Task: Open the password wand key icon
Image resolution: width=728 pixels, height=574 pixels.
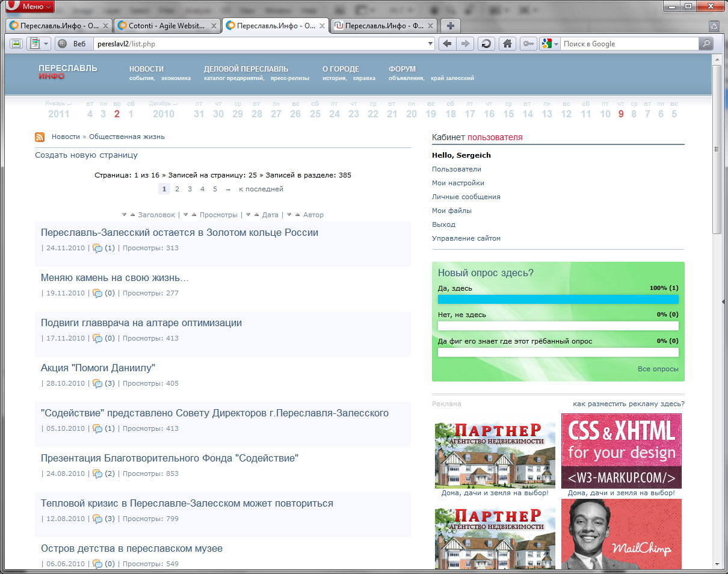Action: [x=529, y=44]
